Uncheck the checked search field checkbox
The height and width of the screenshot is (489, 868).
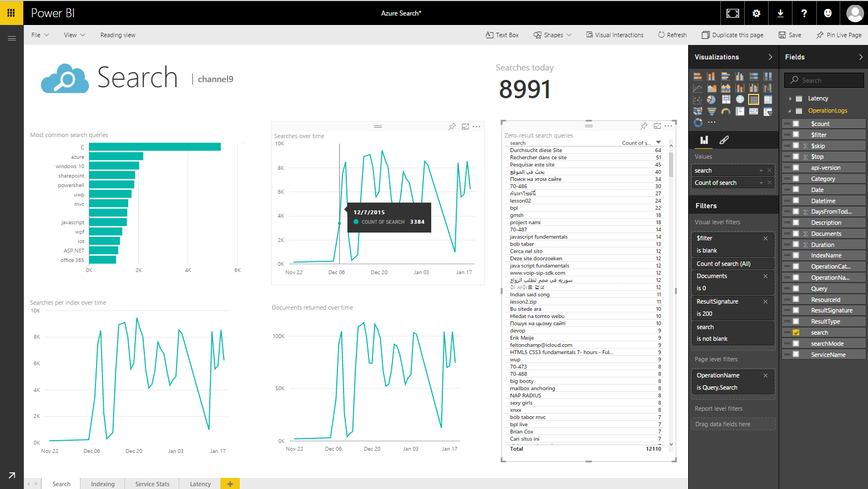[x=796, y=332]
